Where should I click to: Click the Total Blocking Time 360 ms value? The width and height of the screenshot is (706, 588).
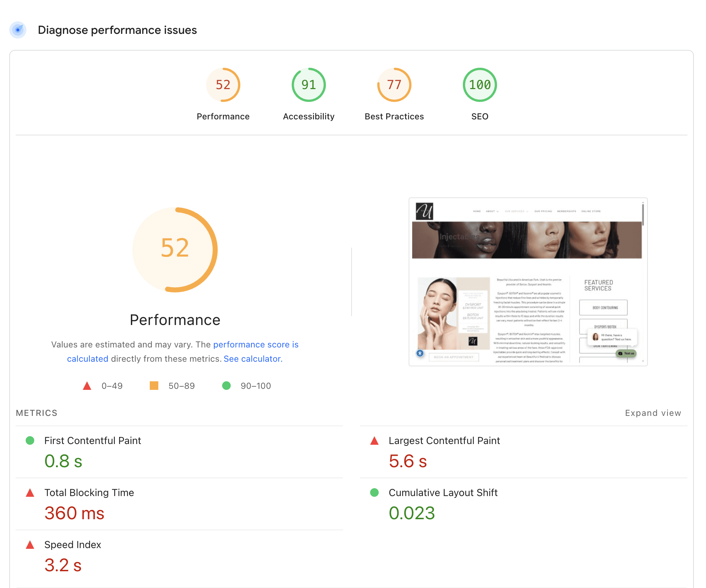click(x=74, y=513)
